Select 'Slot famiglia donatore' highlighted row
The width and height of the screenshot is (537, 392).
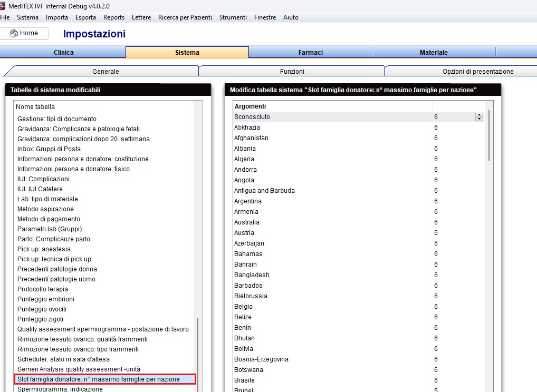click(105, 379)
